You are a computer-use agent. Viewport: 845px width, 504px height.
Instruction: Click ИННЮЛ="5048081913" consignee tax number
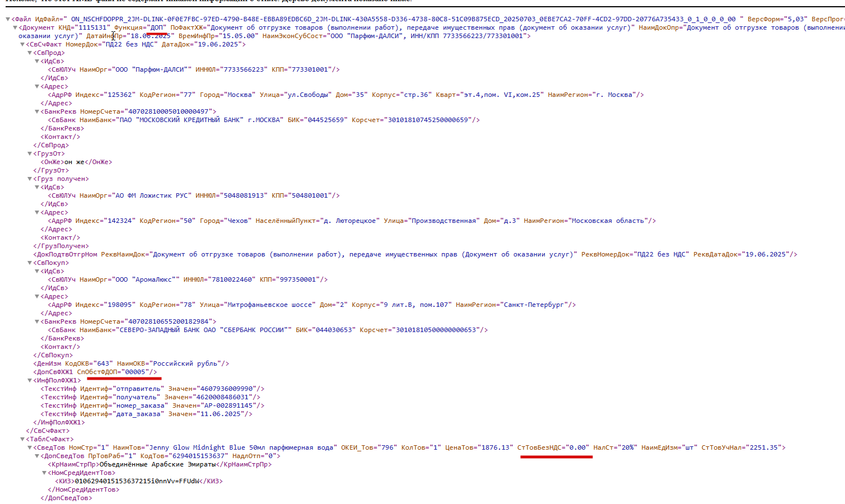tap(231, 195)
